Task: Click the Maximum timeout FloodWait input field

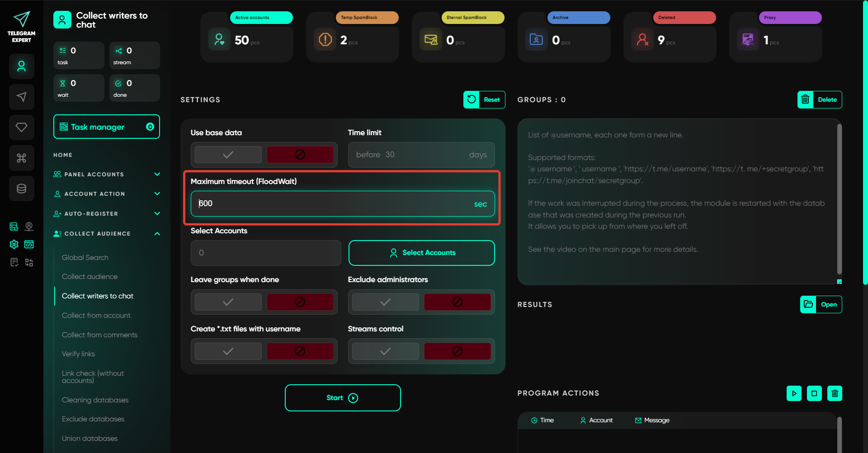Action: pos(335,204)
